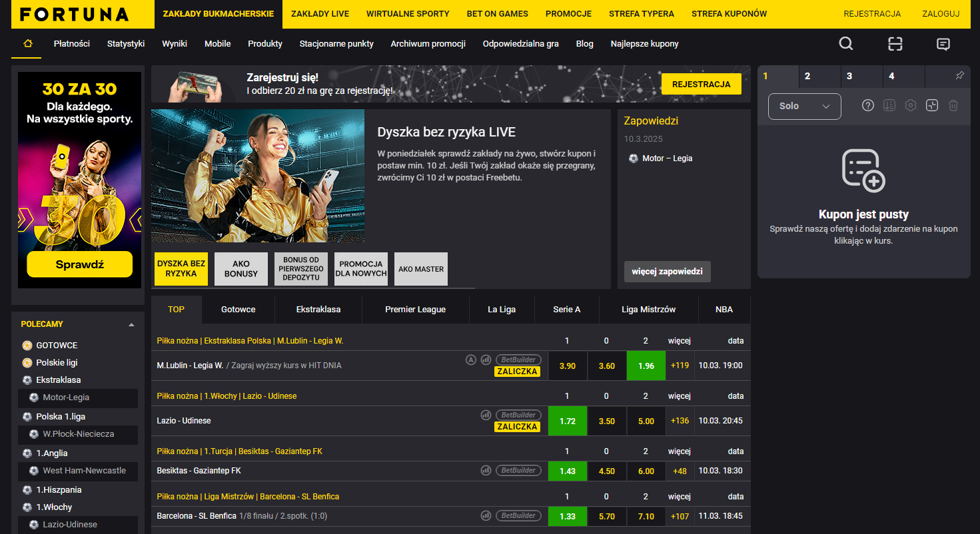
Task: Click the Fortuna logo
Action: 74,14
